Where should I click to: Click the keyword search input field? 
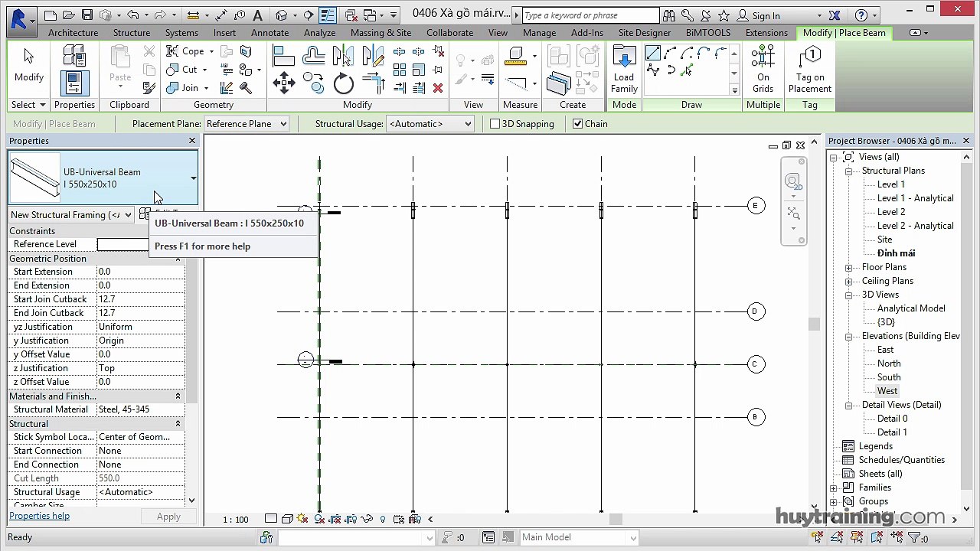[590, 15]
